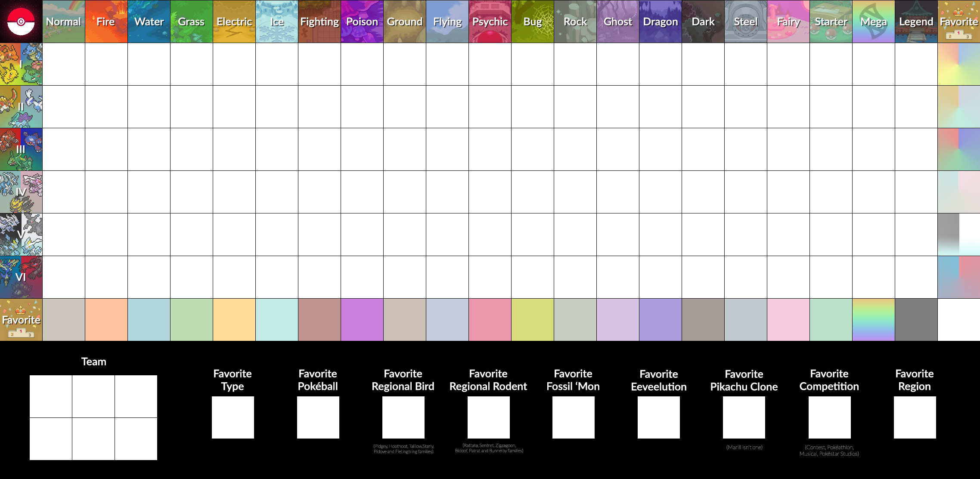This screenshot has height=479, width=980.
Task: Select the Dark type header tile
Action: coord(703,22)
